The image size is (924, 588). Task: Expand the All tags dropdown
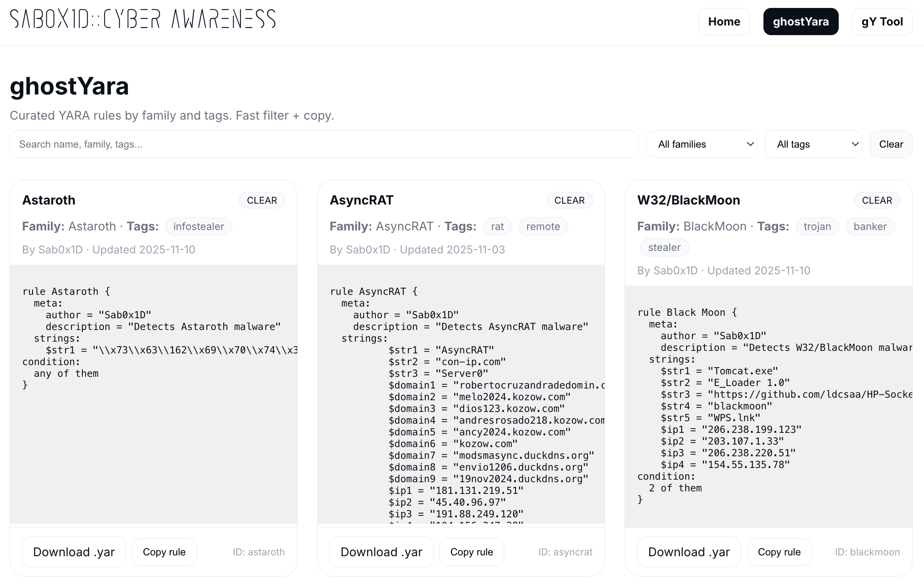[x=813, y=144]
